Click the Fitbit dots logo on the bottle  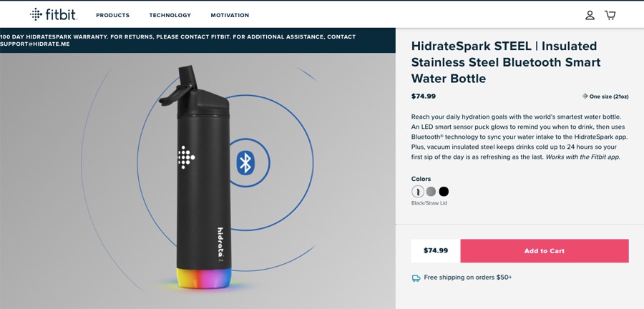(x=186, y=157)
